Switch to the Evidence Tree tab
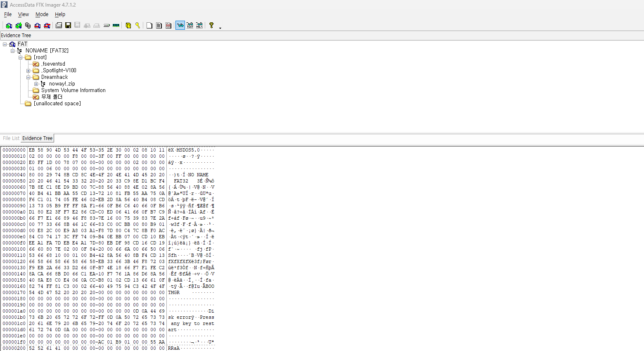Viewport: 644px width, 351px height. (38, 138)
